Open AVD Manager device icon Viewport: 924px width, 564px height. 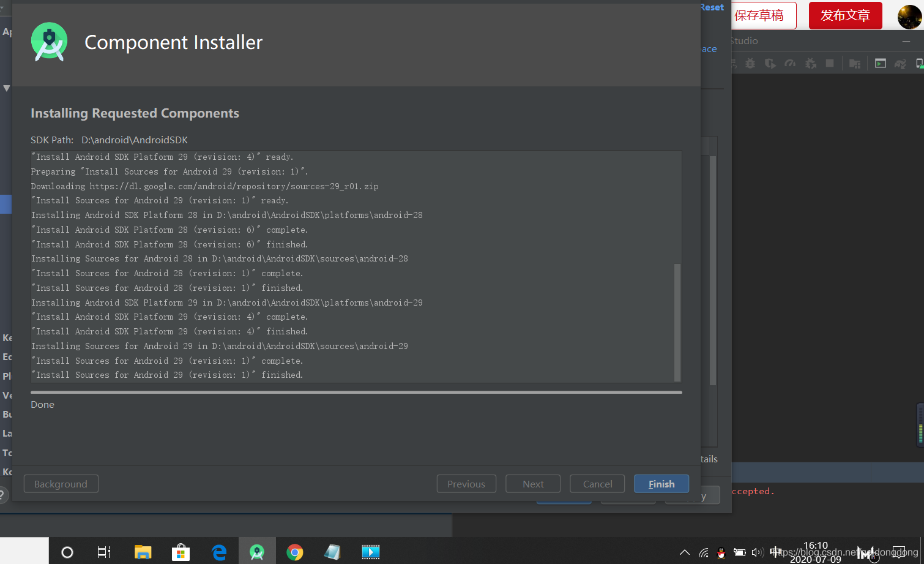click(x=920, y=63)
